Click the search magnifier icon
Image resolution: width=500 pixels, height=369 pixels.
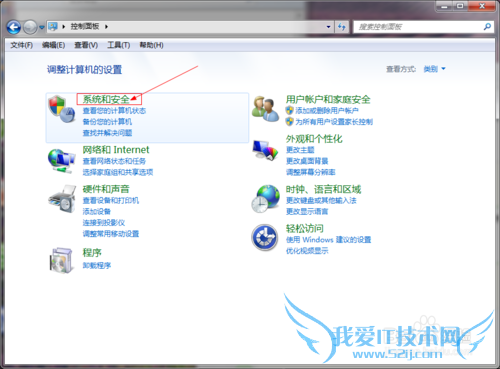(x=487, y=27)
